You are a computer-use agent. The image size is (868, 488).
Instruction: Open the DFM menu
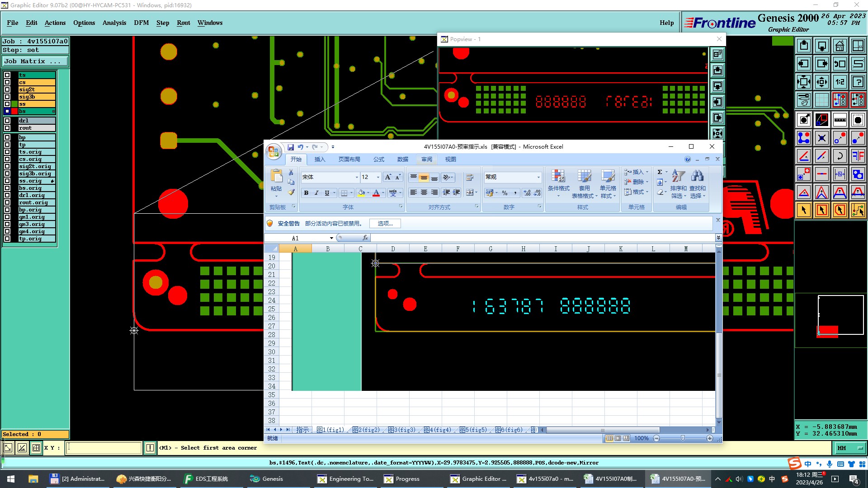pyautogui.click(x=141, y=23)
